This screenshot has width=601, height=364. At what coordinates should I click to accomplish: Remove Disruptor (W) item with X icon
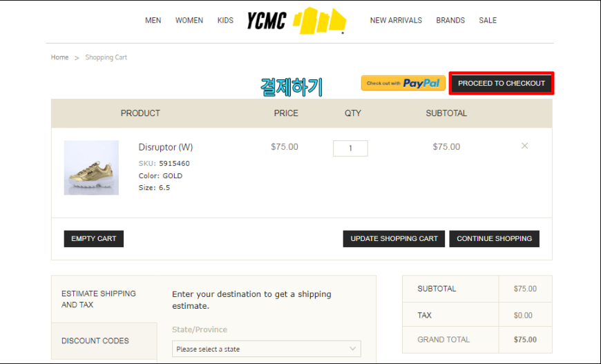(x=525, y=146)
